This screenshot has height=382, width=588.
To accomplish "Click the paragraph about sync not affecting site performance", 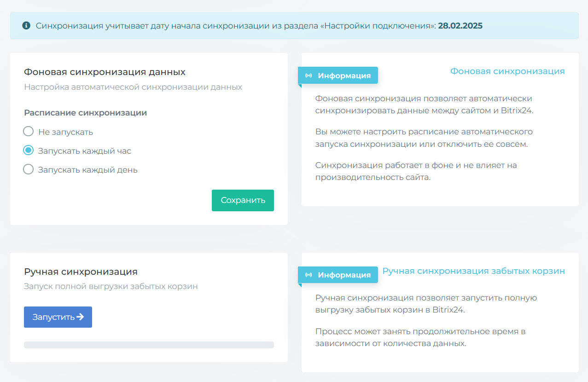I will coord(416,171).
